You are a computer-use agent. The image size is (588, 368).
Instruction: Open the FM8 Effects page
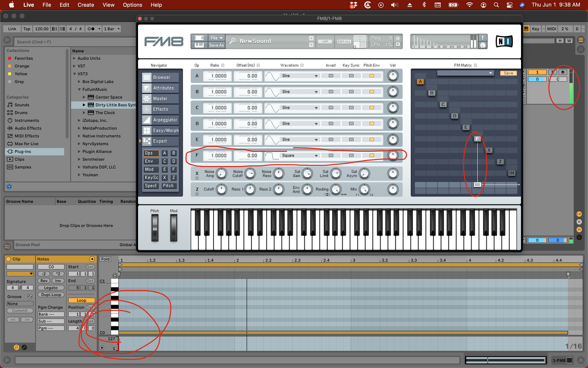(160, 109)
